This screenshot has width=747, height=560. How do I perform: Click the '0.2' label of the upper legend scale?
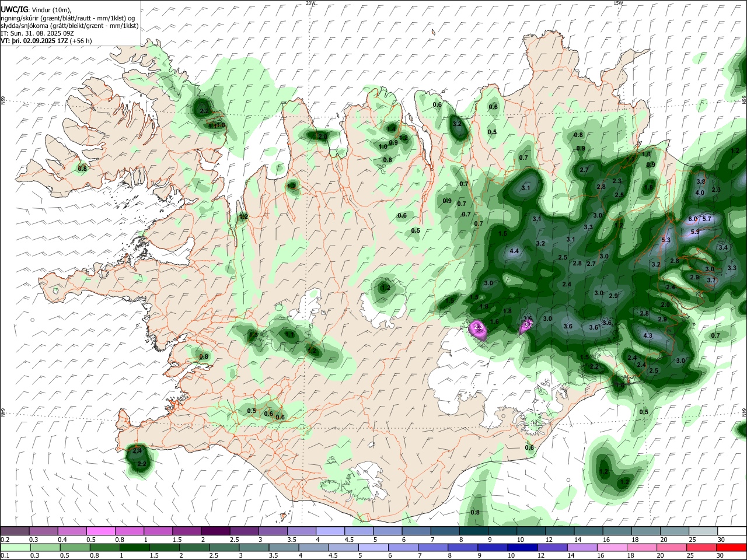tap(5, 539)
